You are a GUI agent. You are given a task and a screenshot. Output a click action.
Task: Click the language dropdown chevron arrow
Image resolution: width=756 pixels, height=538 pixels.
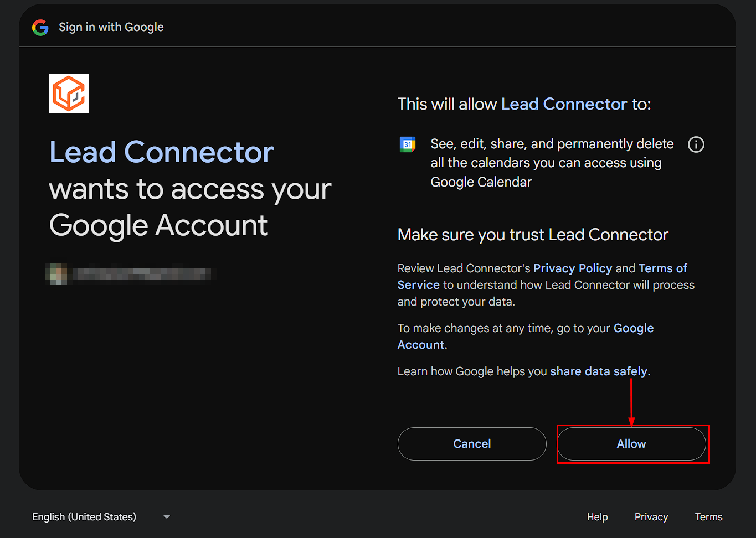click(x=166, y=516)
